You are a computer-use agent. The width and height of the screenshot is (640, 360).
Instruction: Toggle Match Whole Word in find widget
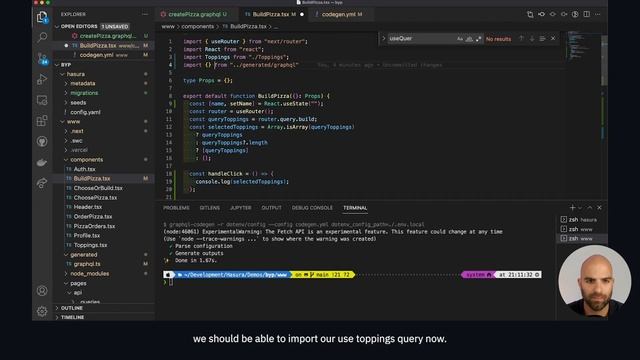(469, 39)
